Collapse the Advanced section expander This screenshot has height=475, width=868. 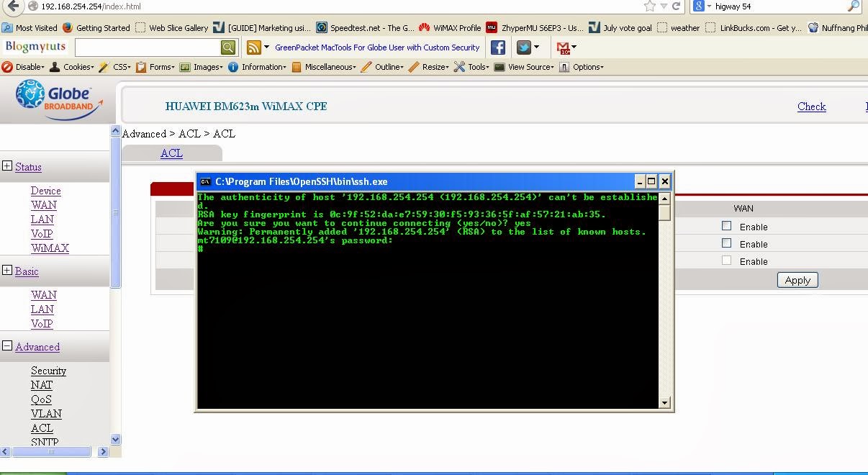(x=7, y=346)
